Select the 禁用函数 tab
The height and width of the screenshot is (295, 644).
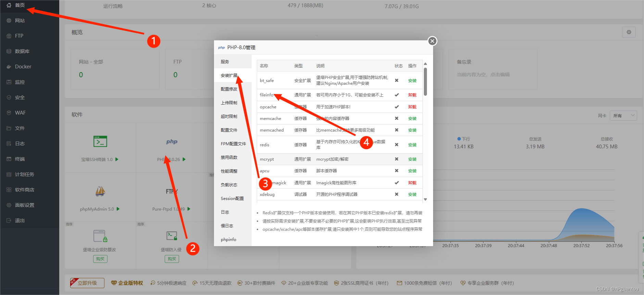pos(233,158)
